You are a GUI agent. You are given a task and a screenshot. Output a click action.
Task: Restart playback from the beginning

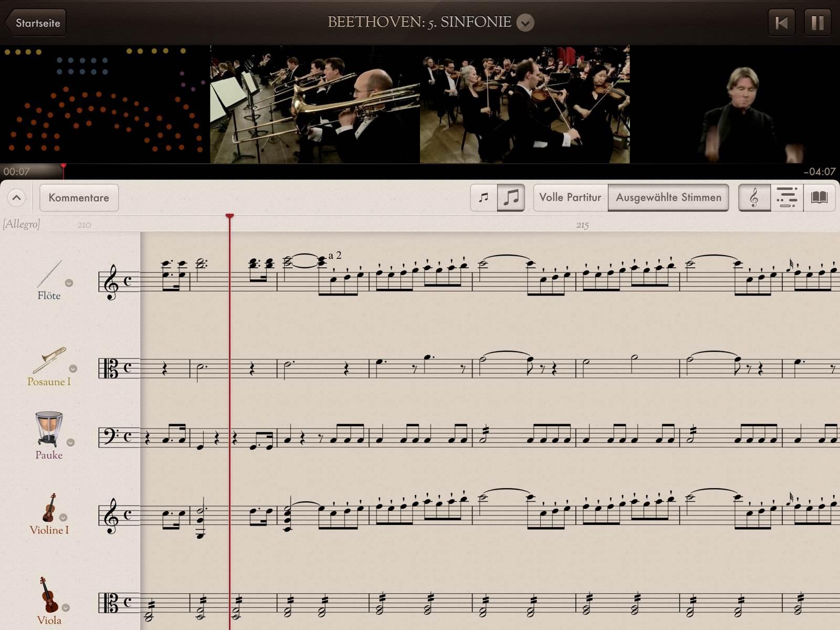click(x=782, y=23)
